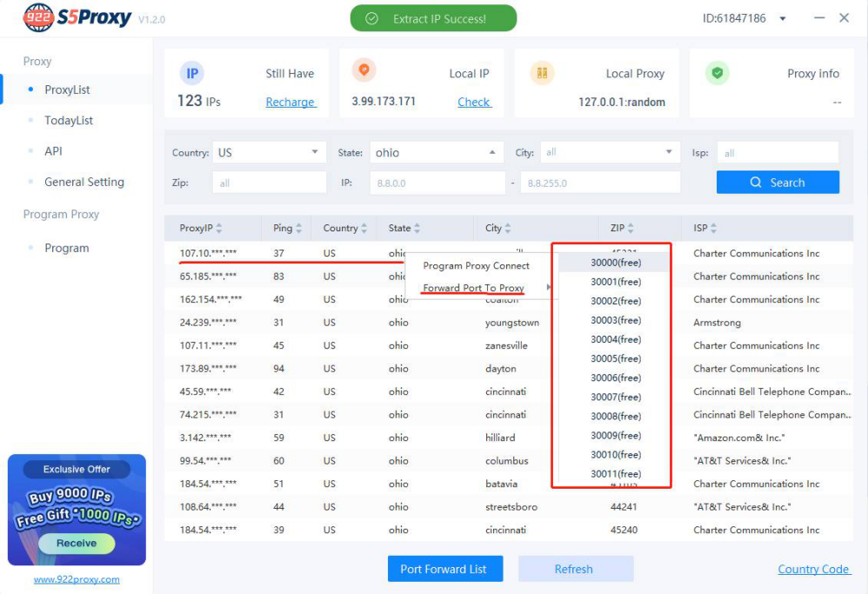
Task: Click Receive on Exclusive Offer banner
Action: (77, 543)
